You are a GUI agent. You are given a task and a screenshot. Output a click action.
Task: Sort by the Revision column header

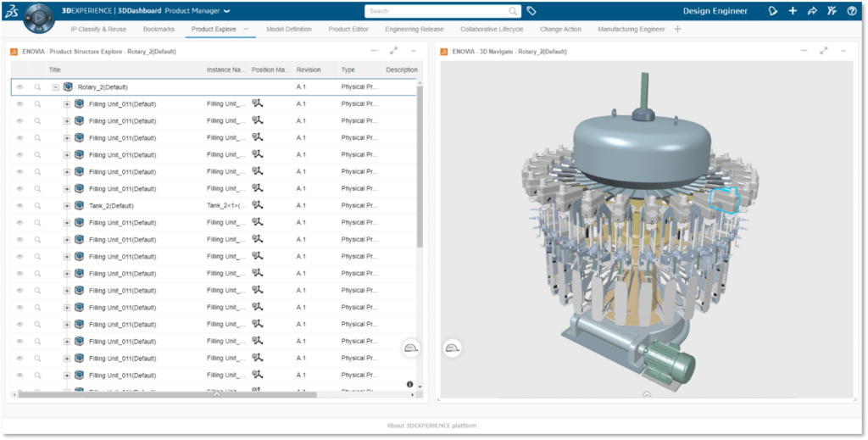309,70
